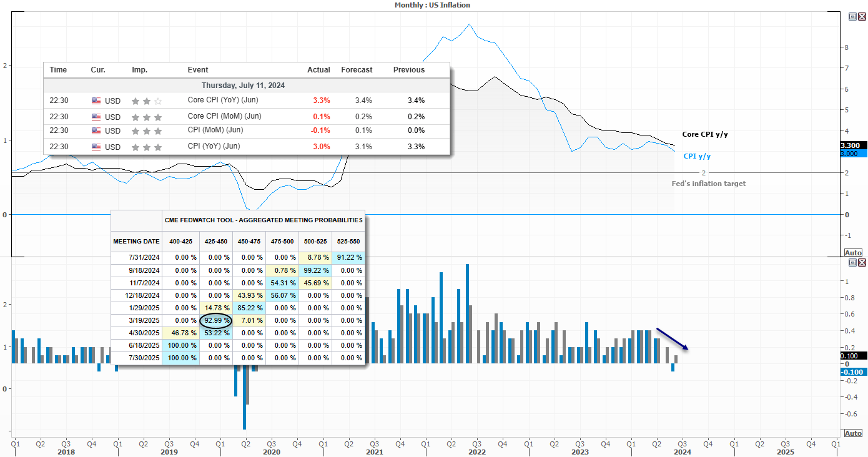This screenshot has width=868, height=457.
Task: Click the '400-425' rate range header
Action: pyautogui.click(x=180, y=242)
